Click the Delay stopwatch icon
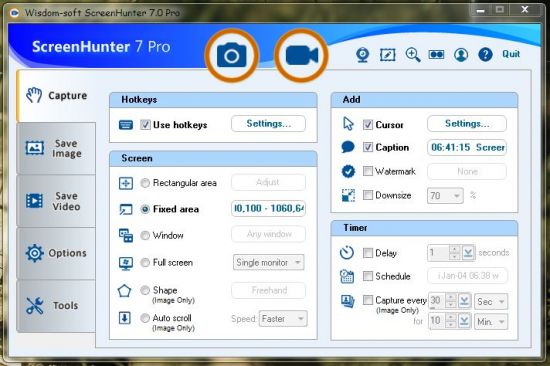Screen dimensions: 550x366 347,252
